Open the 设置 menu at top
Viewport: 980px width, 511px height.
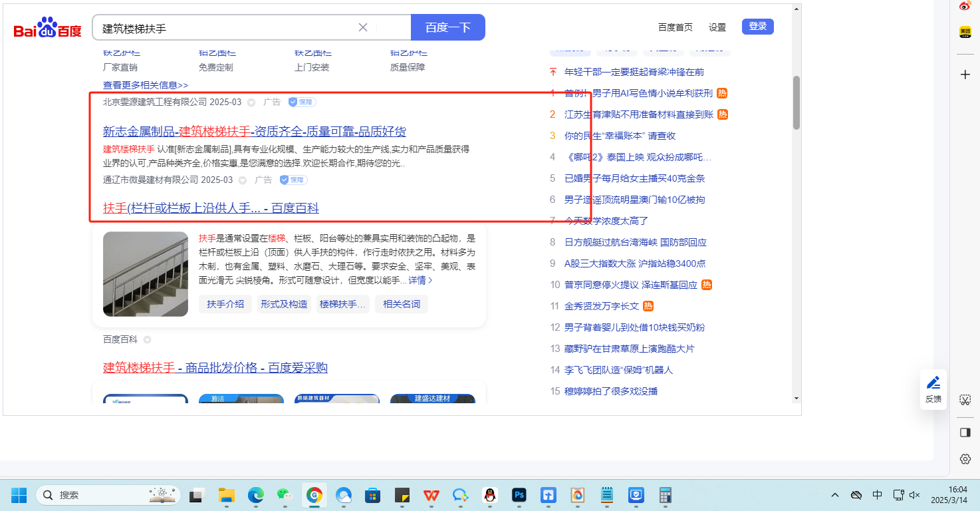[x=717, y=27]
